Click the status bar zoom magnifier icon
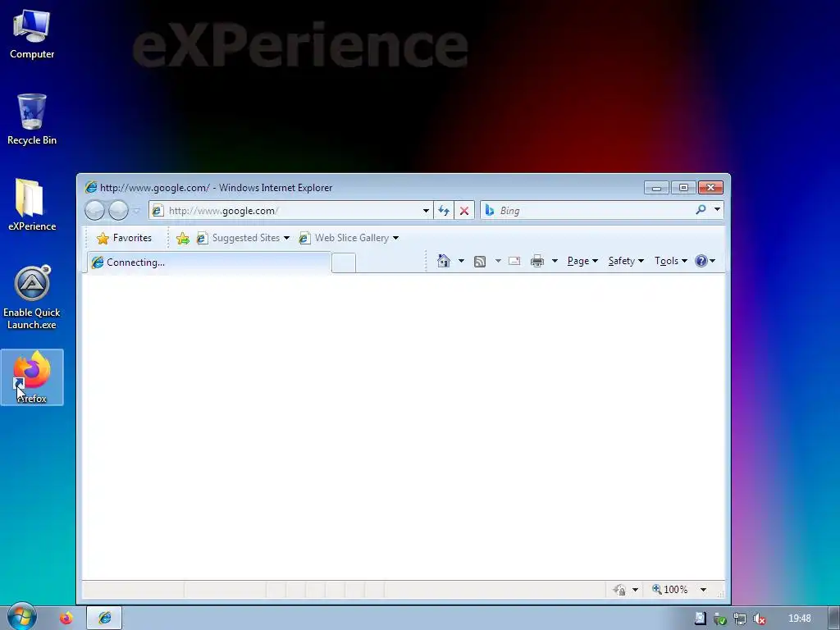 pos(657,589)
